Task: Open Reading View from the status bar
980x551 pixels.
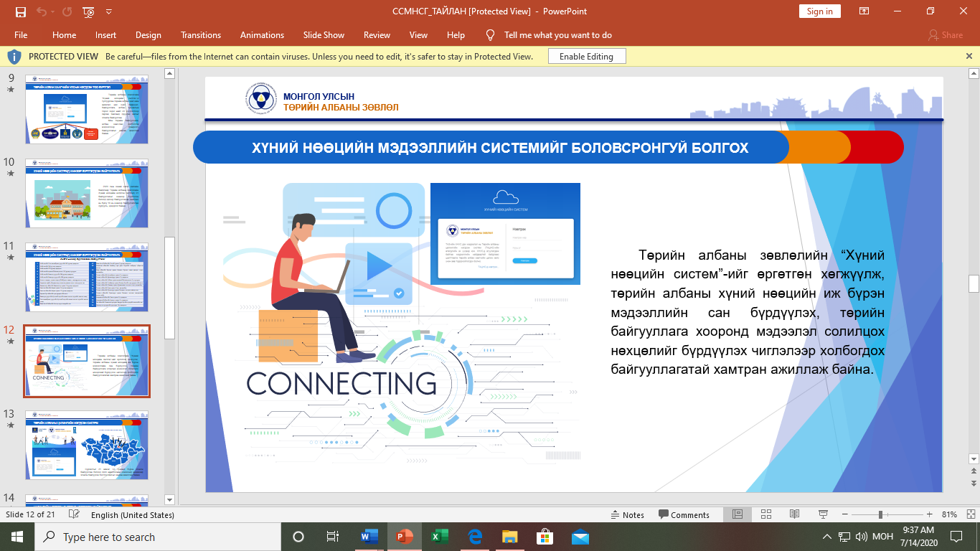Action: (794, 514)
